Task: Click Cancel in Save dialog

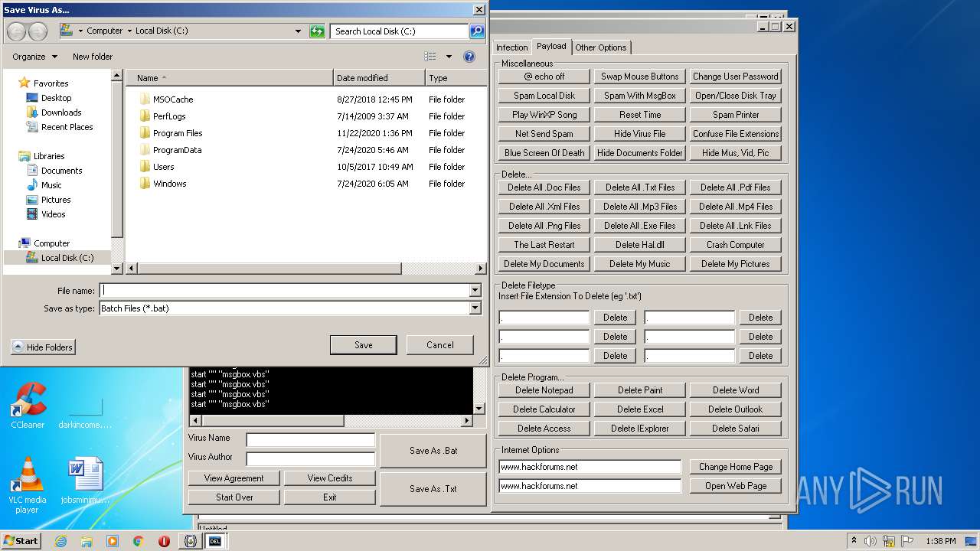Action: 440,345
